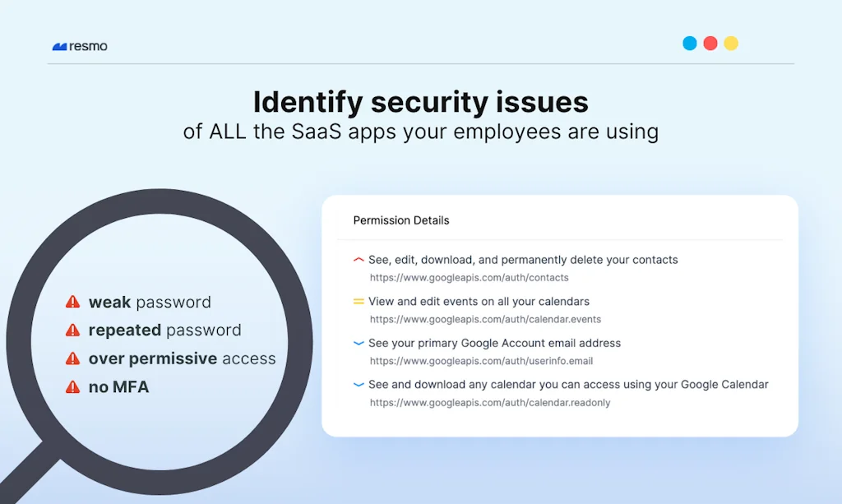Open the googleapis auth/contacts URL

(x=469, y=278)
